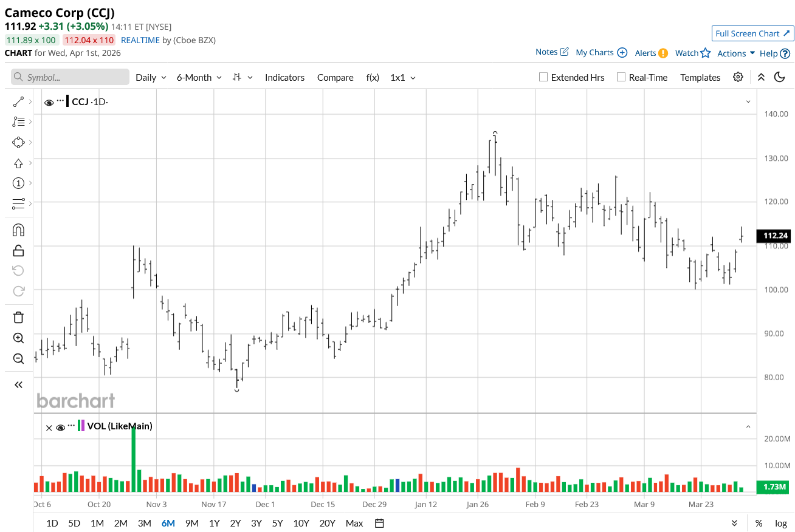Viewport: 795px width, 532px height.
Task: Click the search magnifier in Symbol box
Action: point(19,77)
